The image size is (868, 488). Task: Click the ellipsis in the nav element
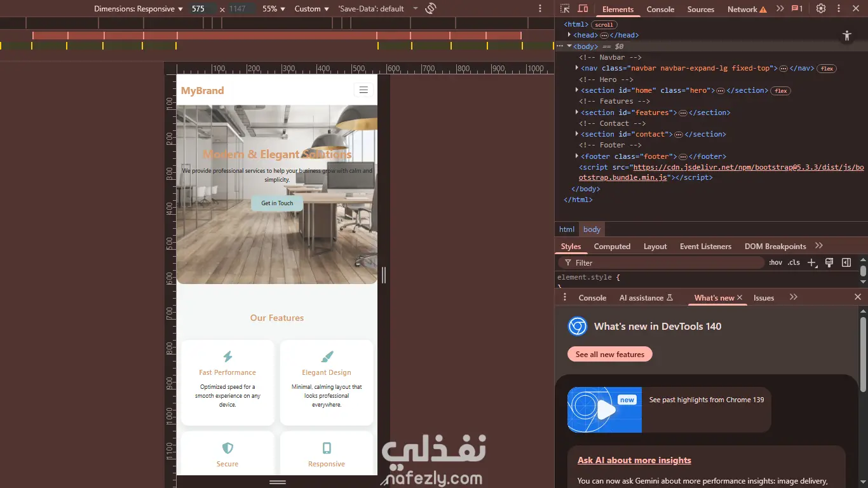pos(783,69)
